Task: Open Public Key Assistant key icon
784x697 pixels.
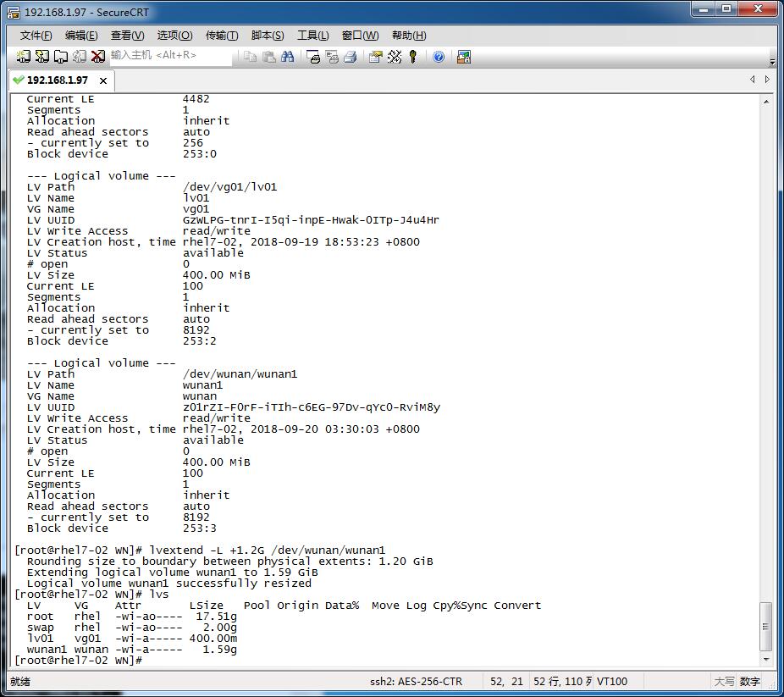Action: click(412, 57)
